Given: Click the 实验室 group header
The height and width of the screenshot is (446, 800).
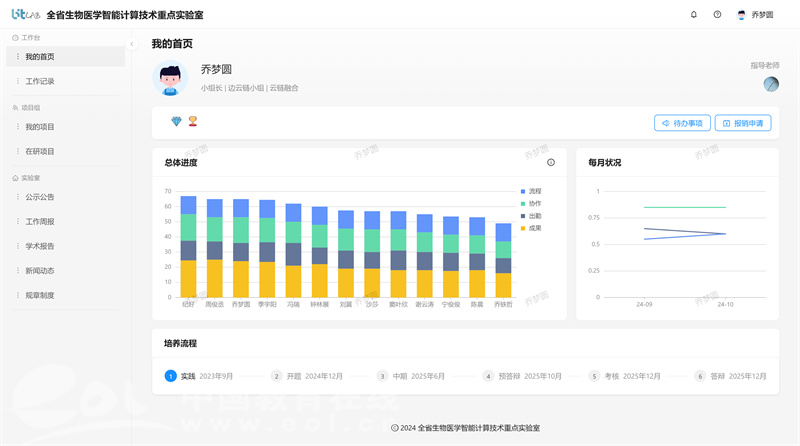Looking at the screenshot, I should (x=26, y=178).
